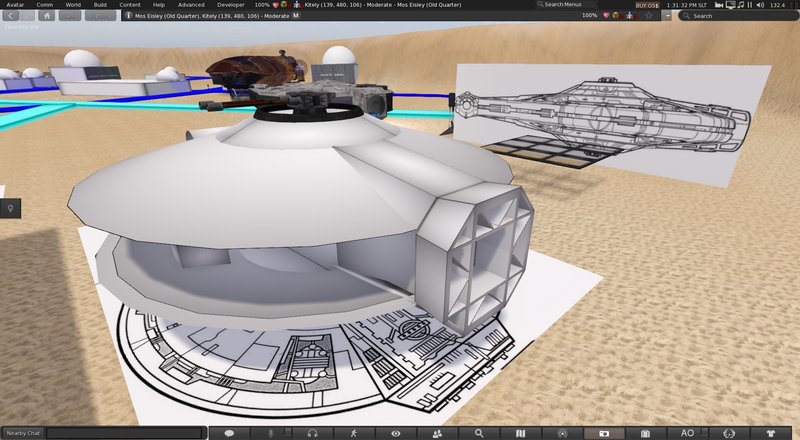Open the Developer menu
Screen dimensions: 800x440
coord(231,5)
